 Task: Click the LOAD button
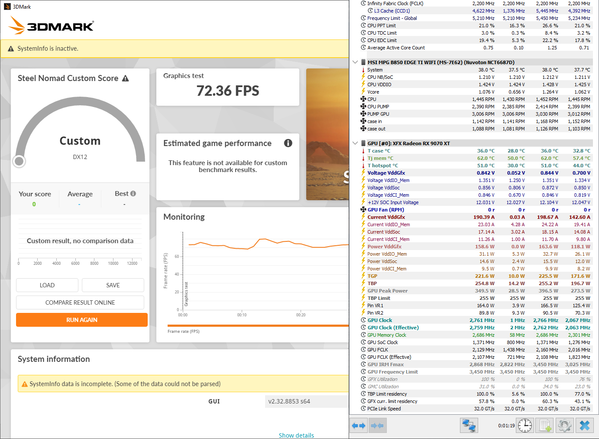click(47, 285)
